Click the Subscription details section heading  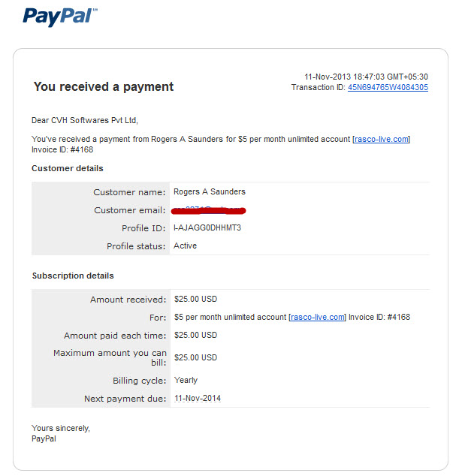tap(73, 276)
